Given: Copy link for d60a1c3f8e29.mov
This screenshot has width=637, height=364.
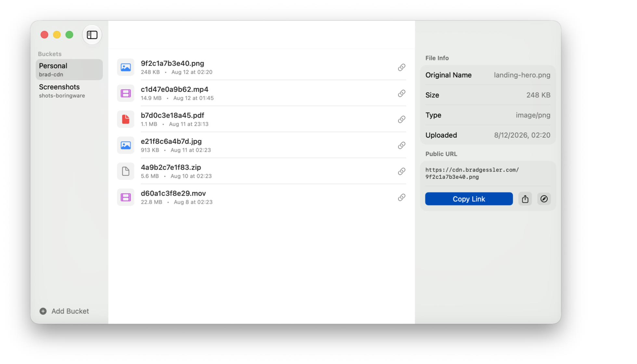Looking at the screenshot, I should pos(401,197).
